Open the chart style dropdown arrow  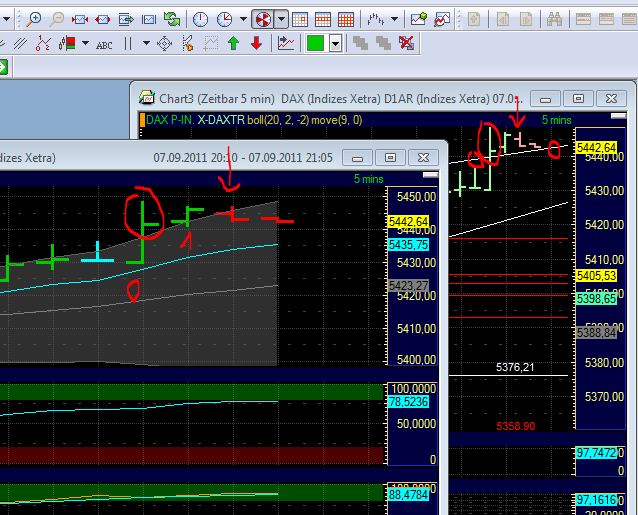point(394,19)
